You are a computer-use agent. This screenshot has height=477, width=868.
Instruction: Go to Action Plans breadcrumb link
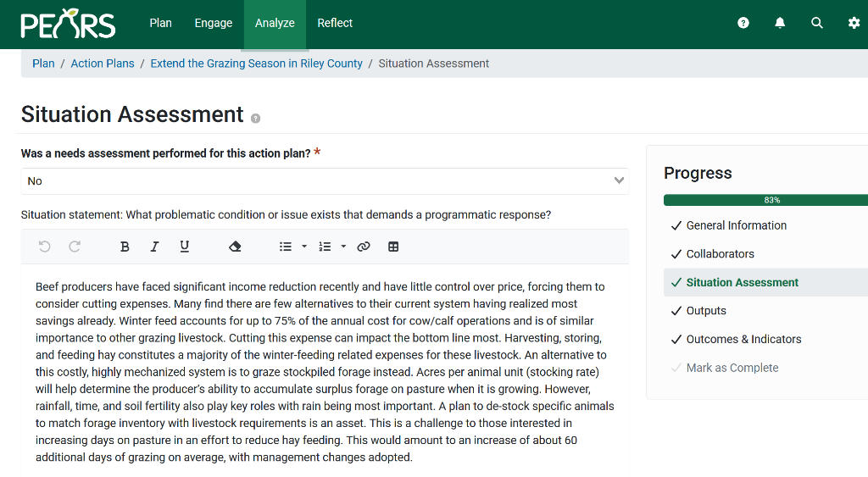click(x=103, y=64)
